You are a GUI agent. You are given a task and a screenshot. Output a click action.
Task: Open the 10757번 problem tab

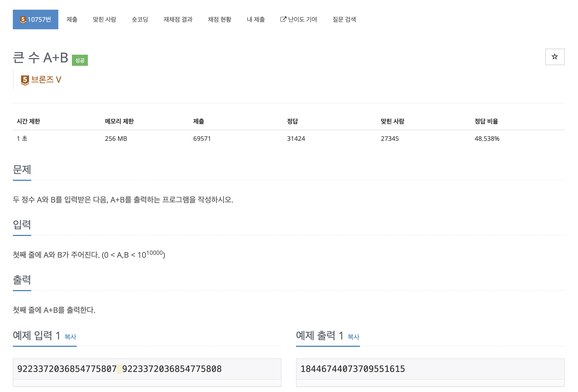pyautogui.click(x=36, y=20)
